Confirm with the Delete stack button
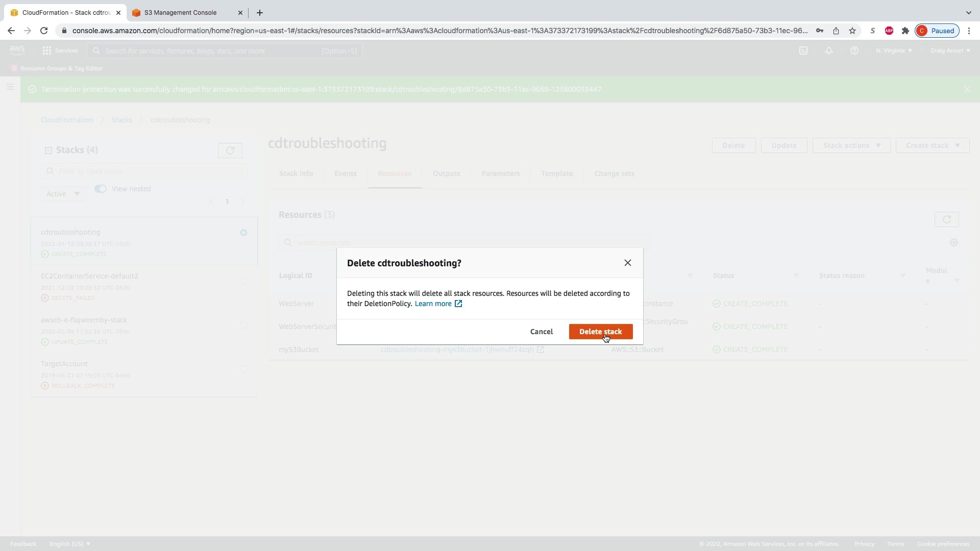The height and width of the screenshot is (551, 980). [x=600, y=332]
